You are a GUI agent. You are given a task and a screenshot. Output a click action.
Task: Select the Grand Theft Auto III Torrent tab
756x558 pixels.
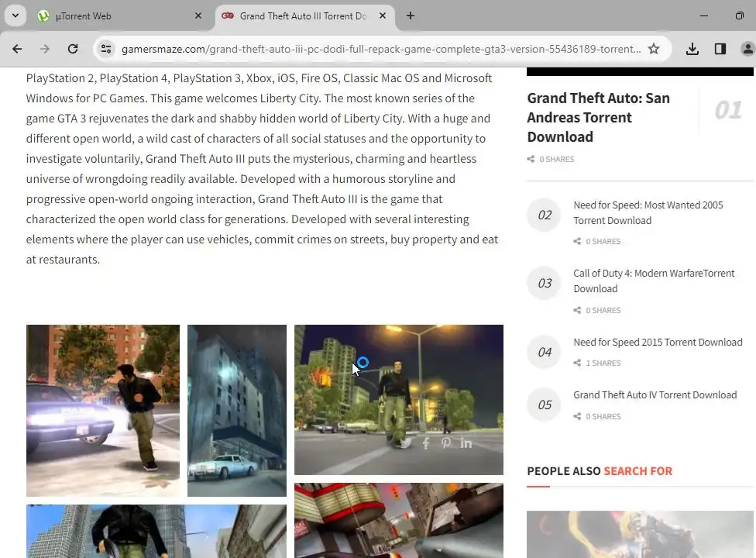(x=304, y=16)
